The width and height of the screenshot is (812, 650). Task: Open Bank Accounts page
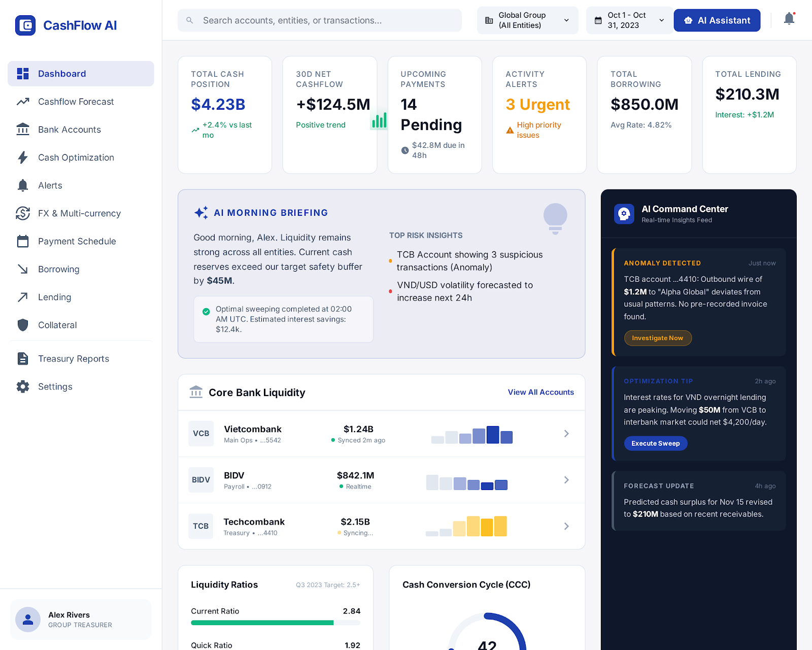[81, 129]
